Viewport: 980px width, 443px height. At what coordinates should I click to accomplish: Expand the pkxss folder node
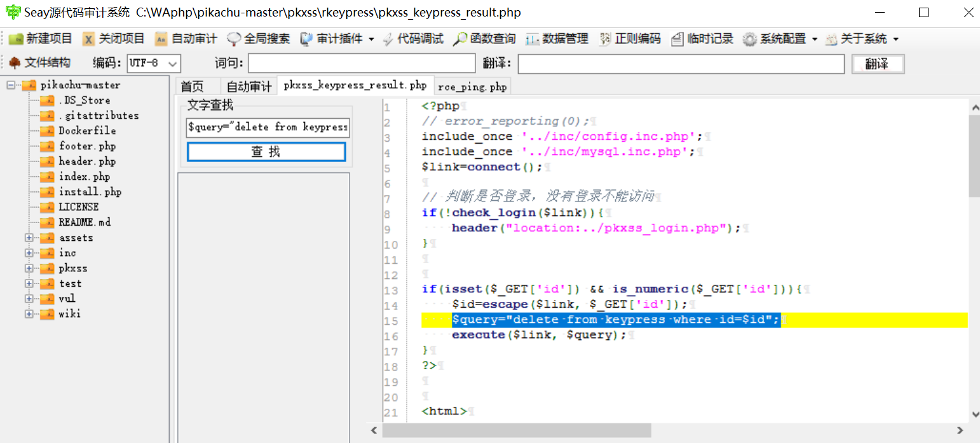29,268
